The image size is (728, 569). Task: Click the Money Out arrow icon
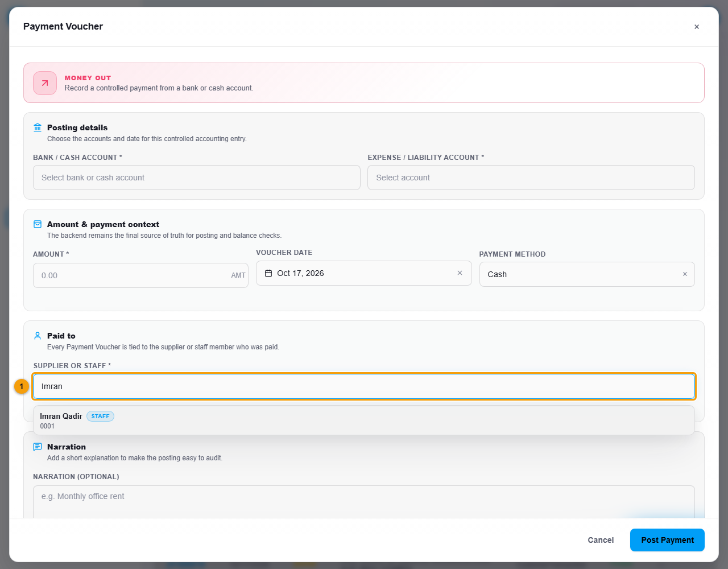click(x=45, y=83)
